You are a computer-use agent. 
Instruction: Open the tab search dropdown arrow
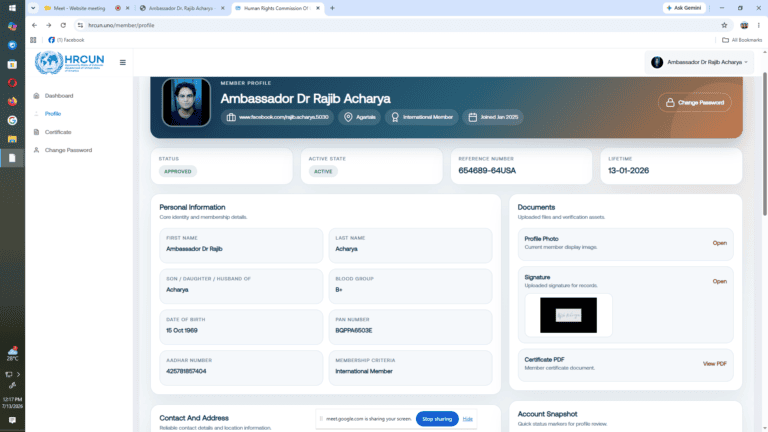click(x=33, y=8)
